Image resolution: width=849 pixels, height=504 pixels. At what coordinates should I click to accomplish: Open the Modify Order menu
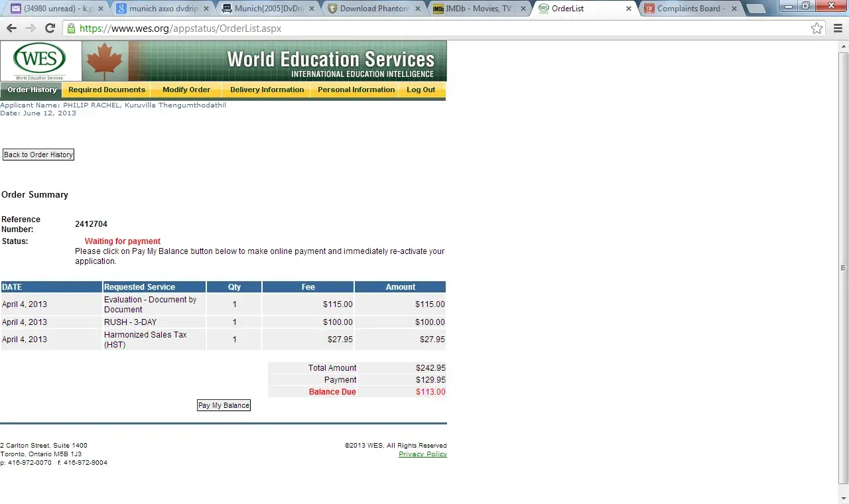[x=186, y=90]
